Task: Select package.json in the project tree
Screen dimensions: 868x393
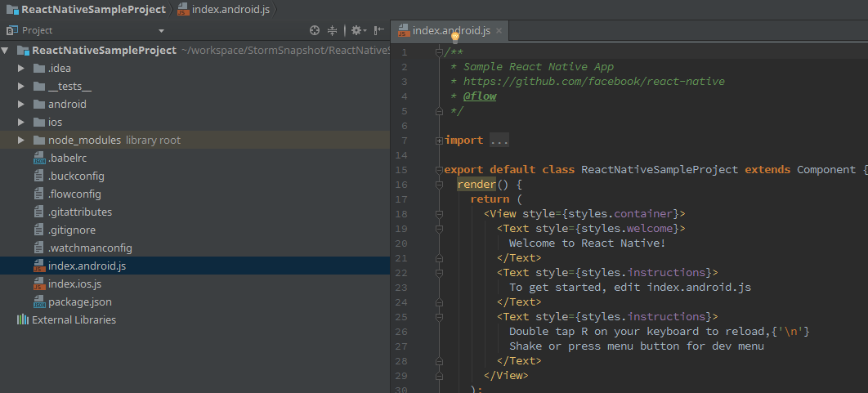Action: pyautogui.click(x=80, y=302)
